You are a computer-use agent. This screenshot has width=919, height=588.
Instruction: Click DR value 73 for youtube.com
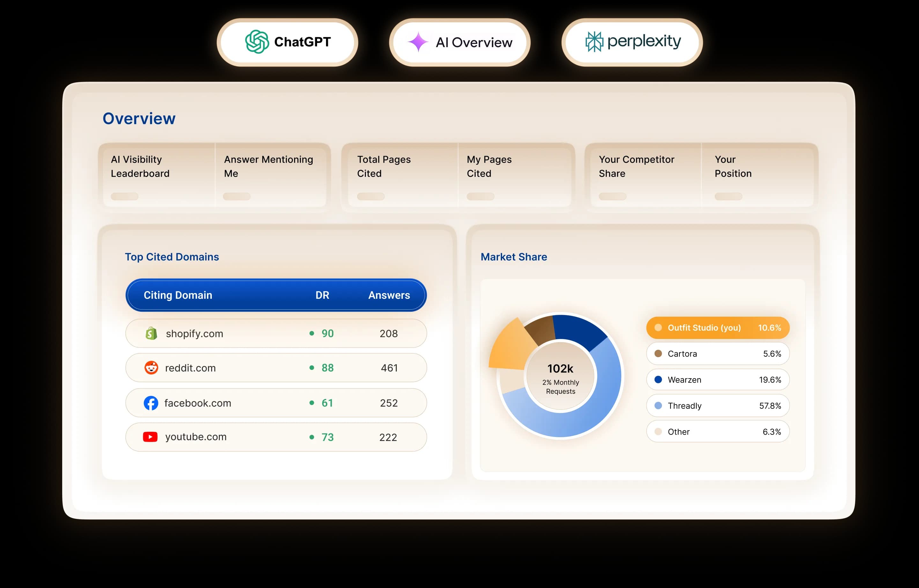[327, 437]
